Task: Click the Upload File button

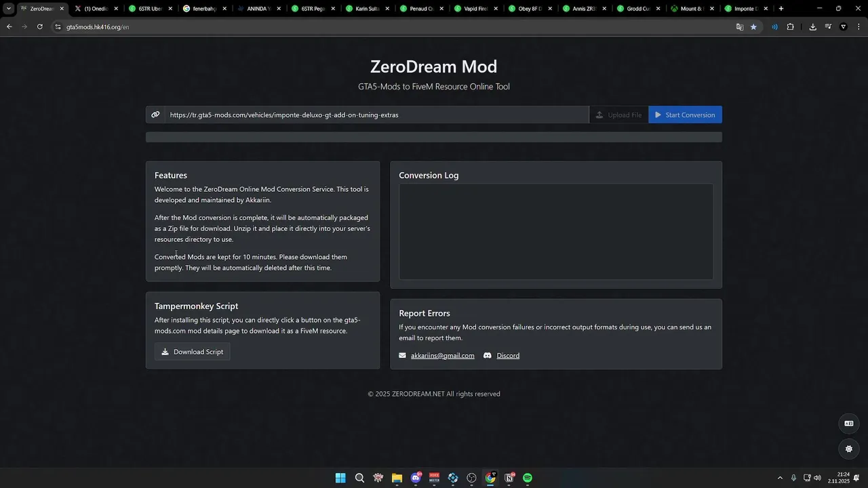Action: (x=618, y=115)
